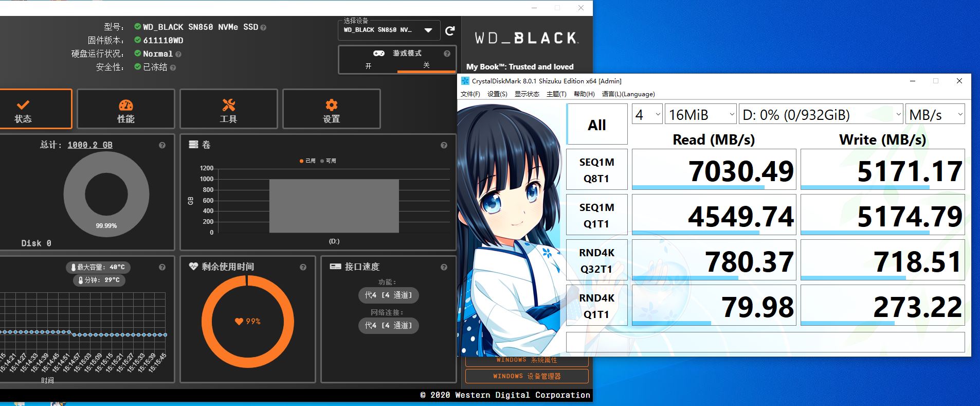Toggle the used legend in volume chart
Image resolution: width=980 pixels, height=406 pixels.
click(x=307, y=161)
